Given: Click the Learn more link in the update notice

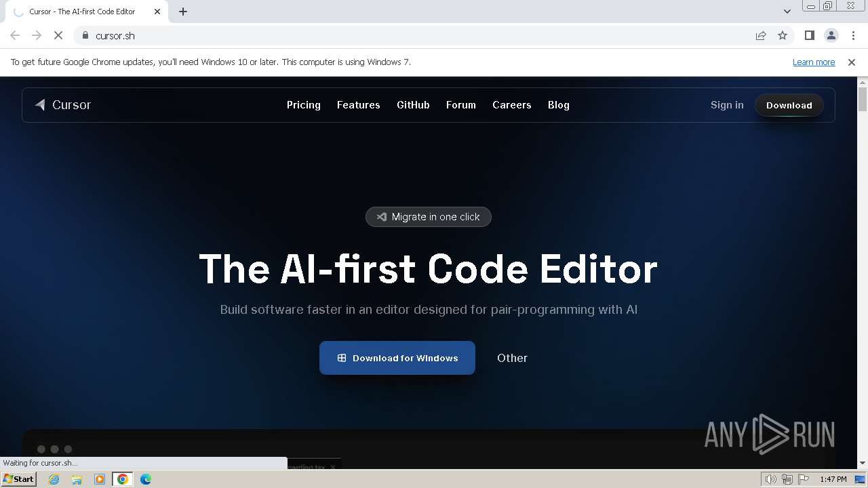Looking at the screenshot, I should (x=814, y=62).
